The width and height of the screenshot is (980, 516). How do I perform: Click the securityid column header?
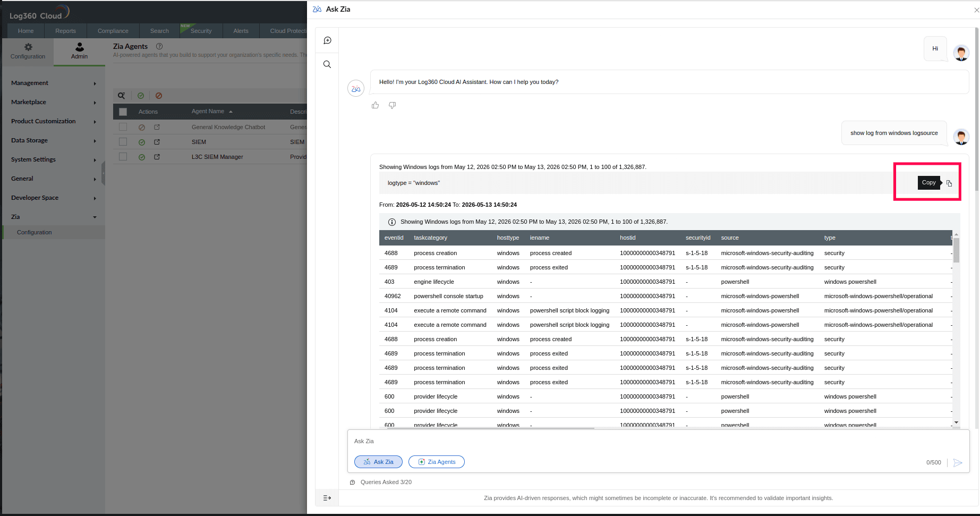pyautogui.click(x=697, y=238)
